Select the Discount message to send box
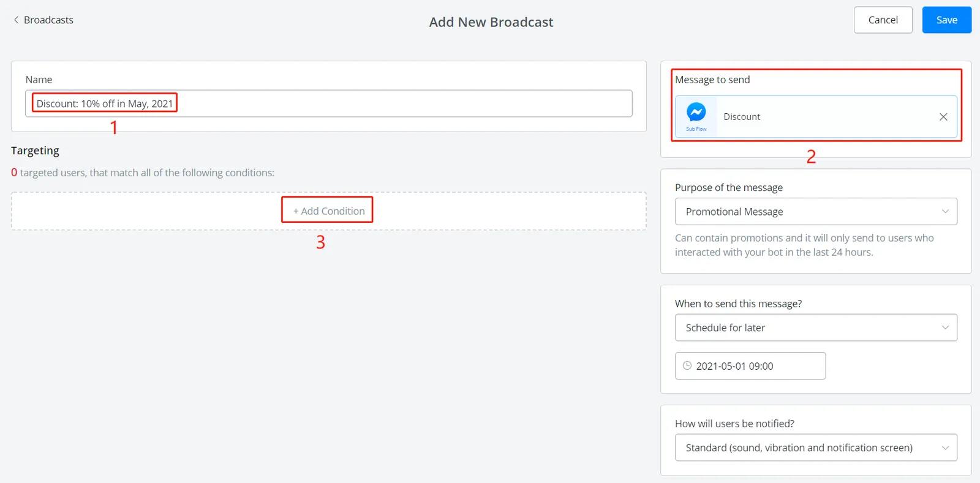This screenshot has height=483, width=980. tap(816, 116)
